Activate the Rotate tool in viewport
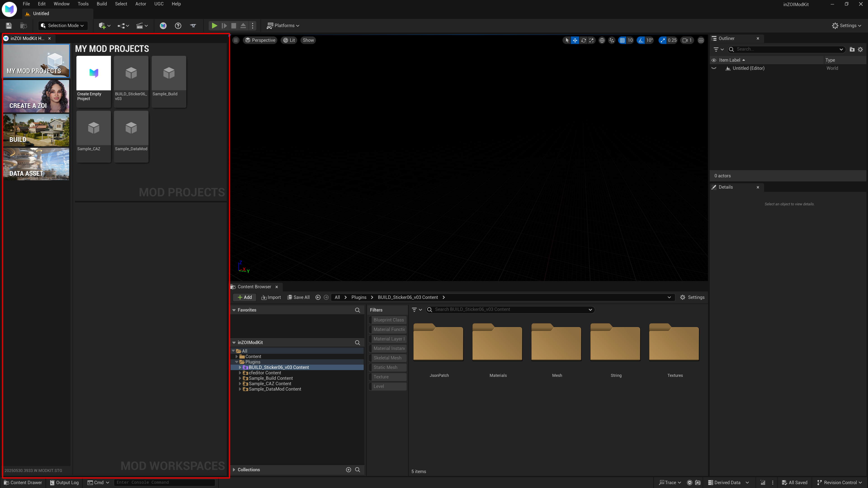Image resolution: width=868 pixels, height=488 pixels. 584,40
